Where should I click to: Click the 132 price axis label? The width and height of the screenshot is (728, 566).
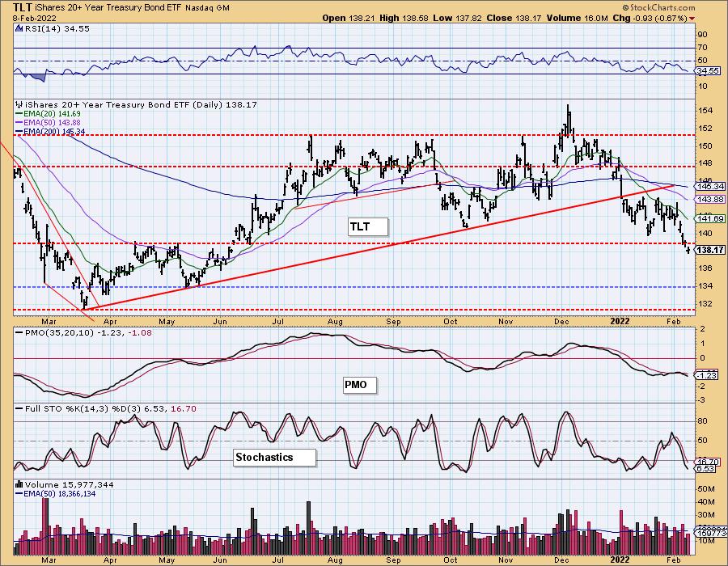[x=705, y=303]
